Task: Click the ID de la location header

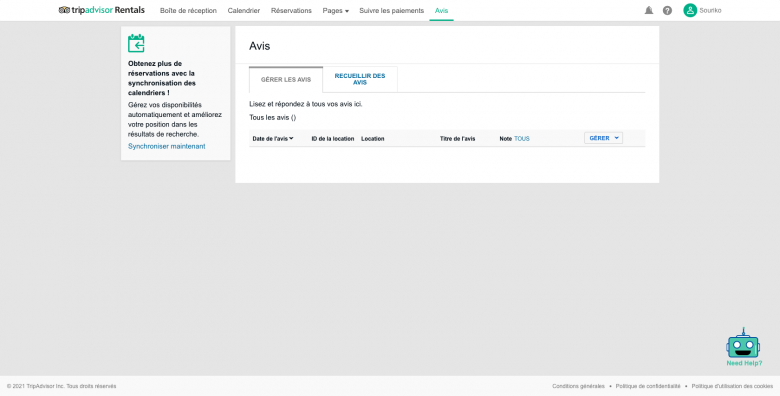Action: pos(333,139)
